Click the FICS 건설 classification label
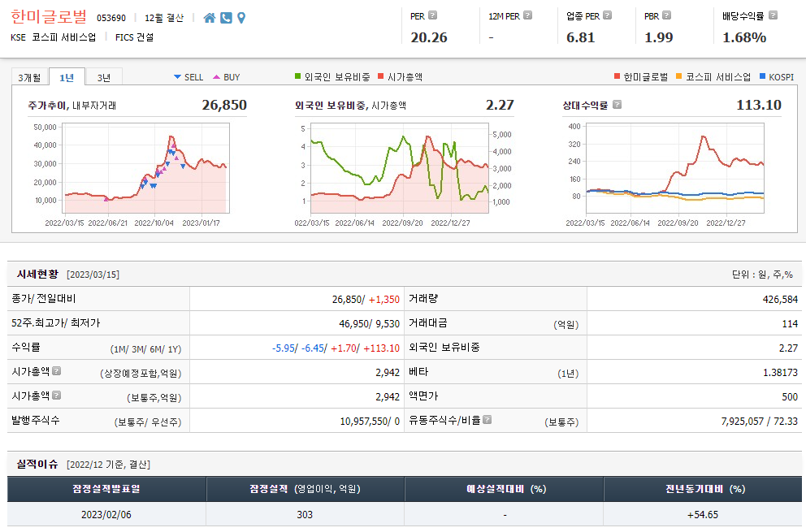806x532 pixels. [134, 37]
